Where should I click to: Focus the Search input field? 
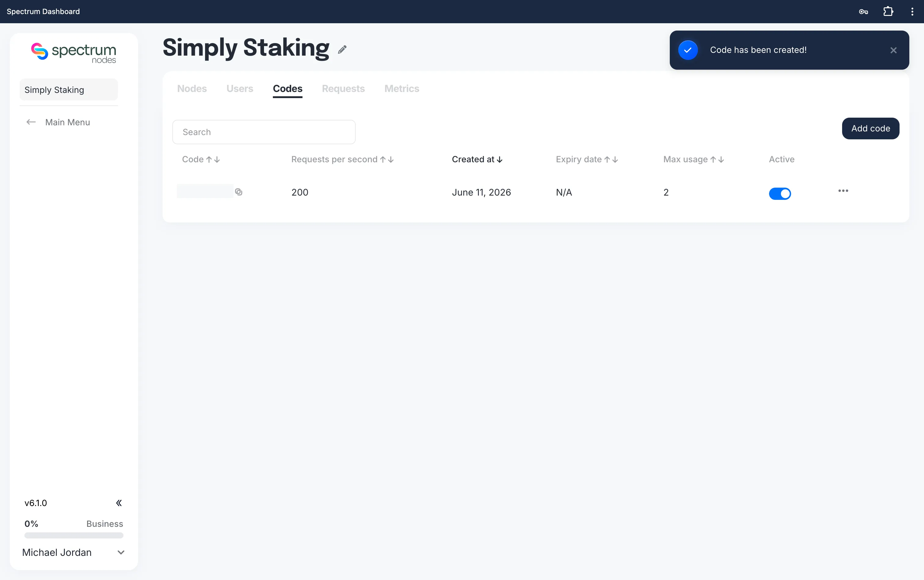click(264, 132)
